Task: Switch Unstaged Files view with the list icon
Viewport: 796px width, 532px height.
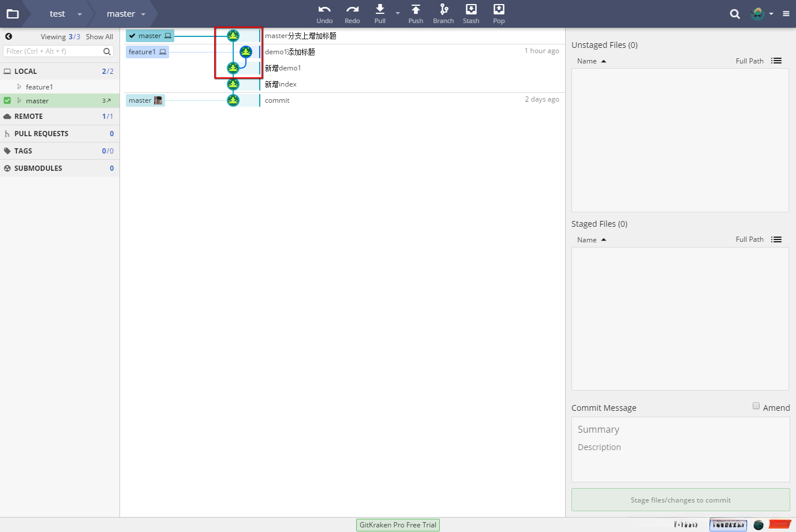Action: pyautogui.click(x=776, y=61)
